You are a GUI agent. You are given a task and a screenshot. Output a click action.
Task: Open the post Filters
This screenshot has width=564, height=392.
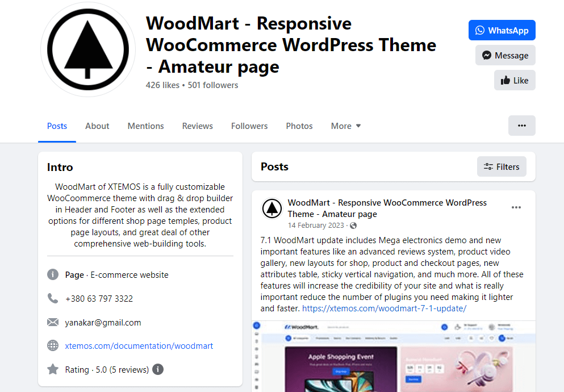(502, 166)
